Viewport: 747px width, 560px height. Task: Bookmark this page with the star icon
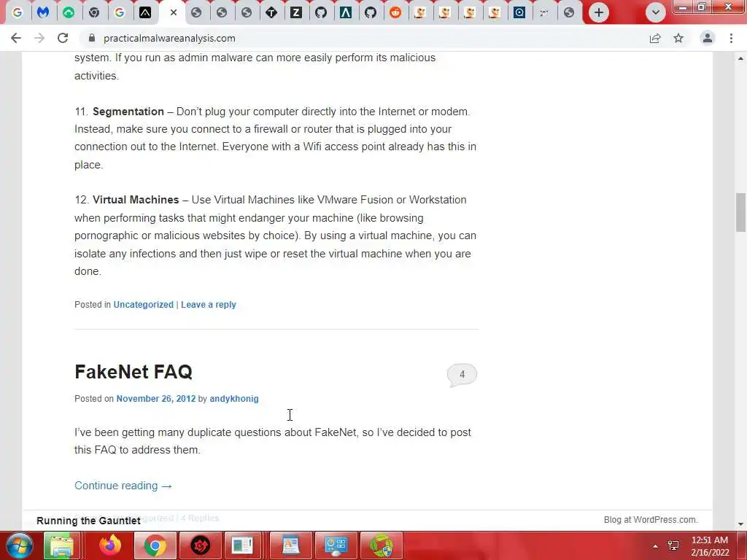pyautogui.click(x=678, y=38)
